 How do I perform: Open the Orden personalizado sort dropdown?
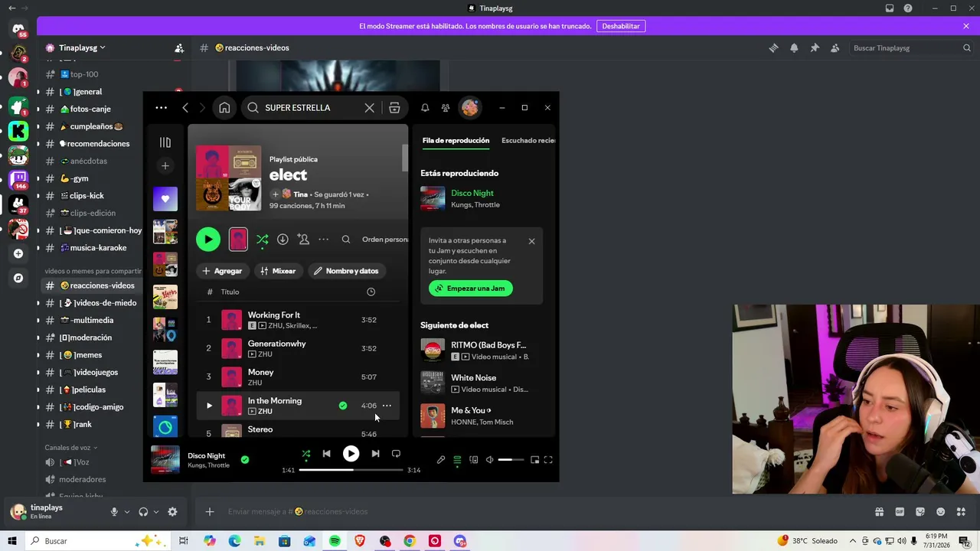385,240
